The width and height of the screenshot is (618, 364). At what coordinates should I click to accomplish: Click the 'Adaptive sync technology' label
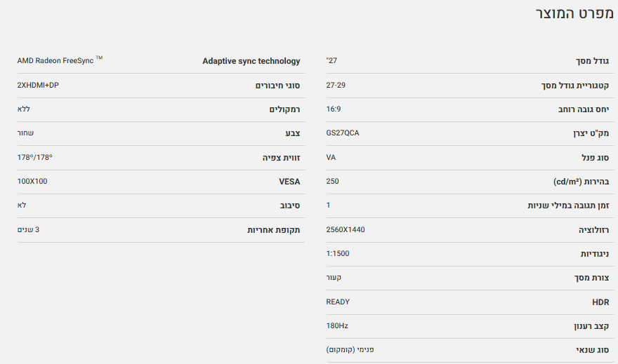coord(251,61)
